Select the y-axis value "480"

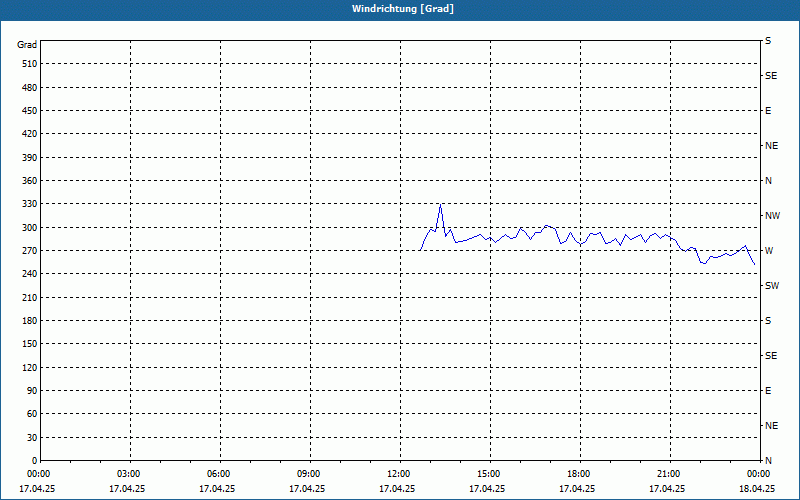click(30, 88)
